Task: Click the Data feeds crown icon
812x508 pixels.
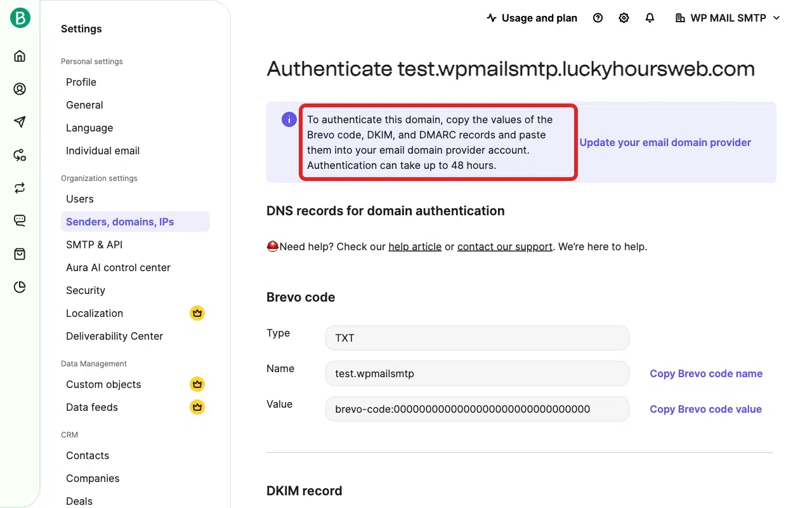Action: point(197,407)
